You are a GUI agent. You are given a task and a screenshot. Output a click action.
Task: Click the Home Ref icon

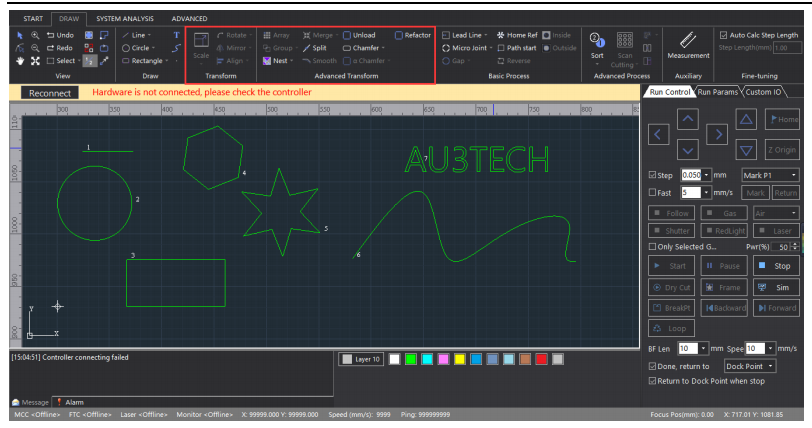pyautogui.click(x=500, y=35)
